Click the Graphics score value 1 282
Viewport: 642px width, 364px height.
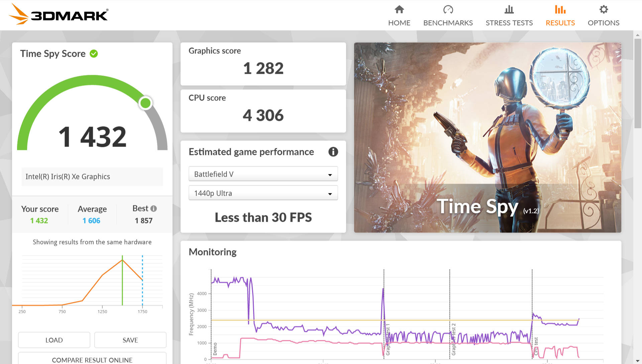pyautogui.click(x=263, y=68)
